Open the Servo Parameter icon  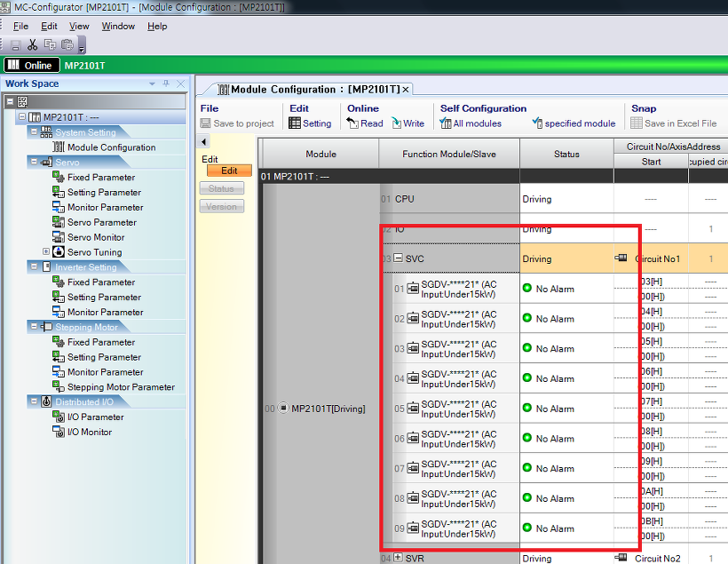[59, 222]
